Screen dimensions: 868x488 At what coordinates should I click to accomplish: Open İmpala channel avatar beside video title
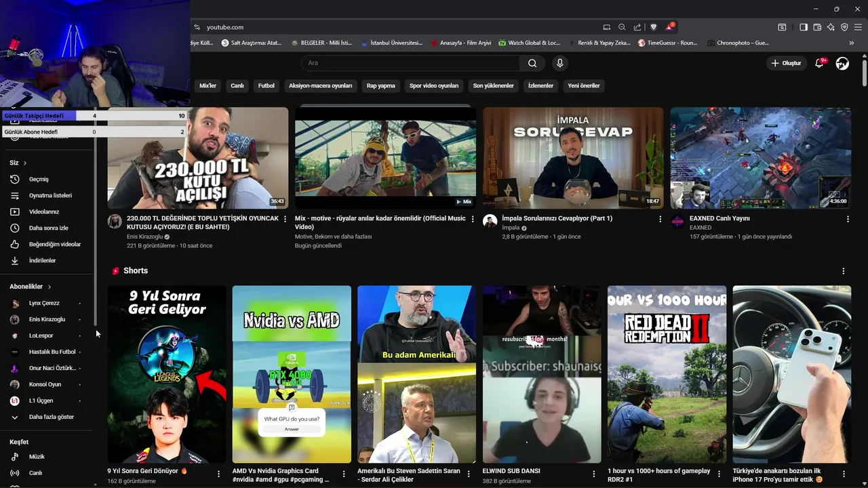click(x=490, y=222)
